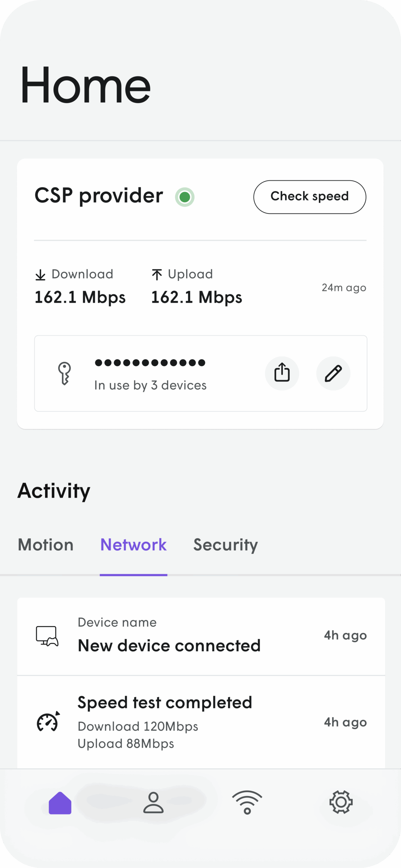Tap the Upload speed reading
The width and height of the screenshot is (401, 868).
[x=196, y=297]
